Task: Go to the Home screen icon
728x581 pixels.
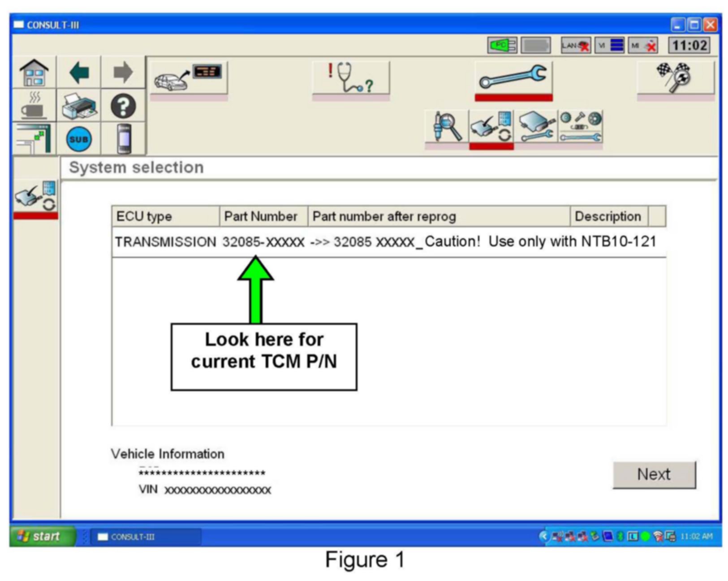Action: [34, 72]
